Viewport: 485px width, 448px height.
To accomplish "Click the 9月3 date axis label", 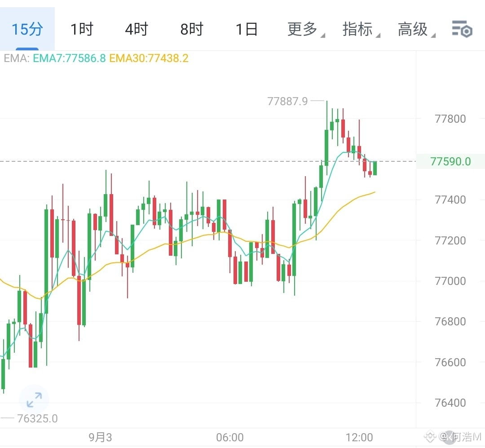I will pyautogui.click(x=100, y=438).
